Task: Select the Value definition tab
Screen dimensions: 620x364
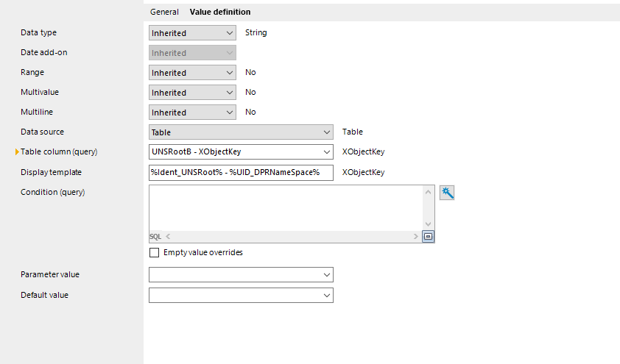Action: click(x=220, y=12)
